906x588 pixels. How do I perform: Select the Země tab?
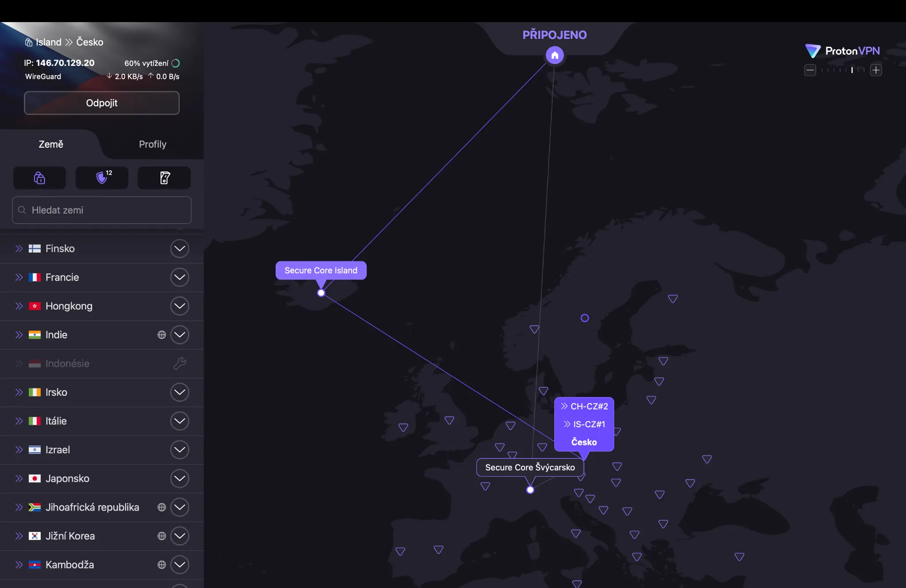(x=51, y=144)
